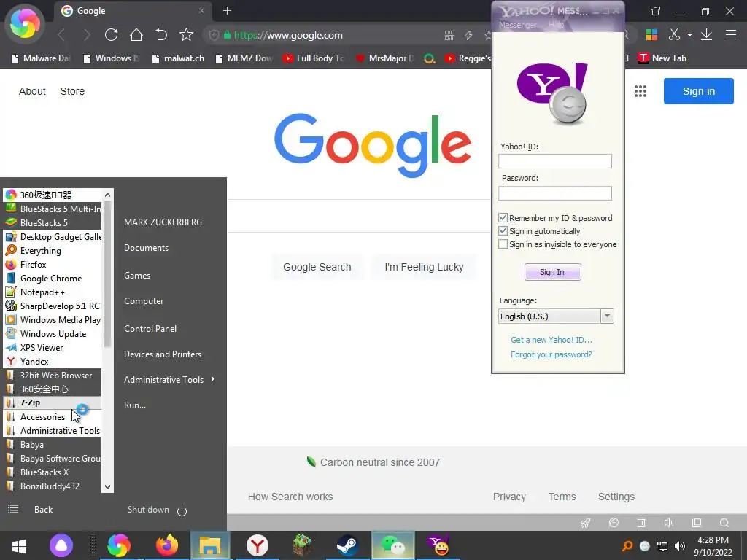Open Games in the Start menu
747x560 pixels.
tap(137, 275)
